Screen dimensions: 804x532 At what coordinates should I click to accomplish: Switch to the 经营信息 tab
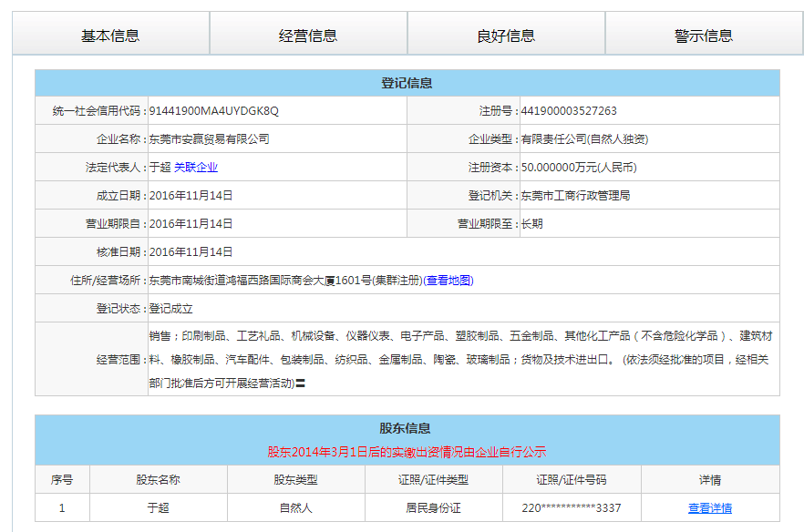coord(308,36)
